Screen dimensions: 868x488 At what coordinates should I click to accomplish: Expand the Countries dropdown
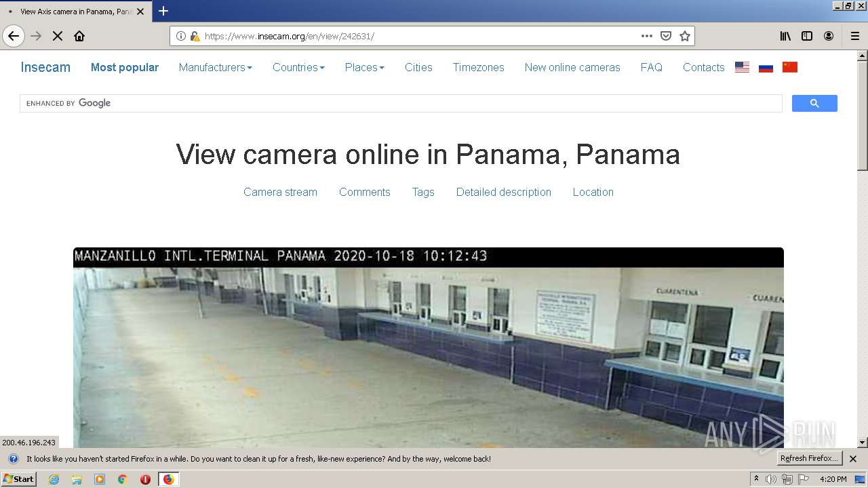(x=298, y=67)
